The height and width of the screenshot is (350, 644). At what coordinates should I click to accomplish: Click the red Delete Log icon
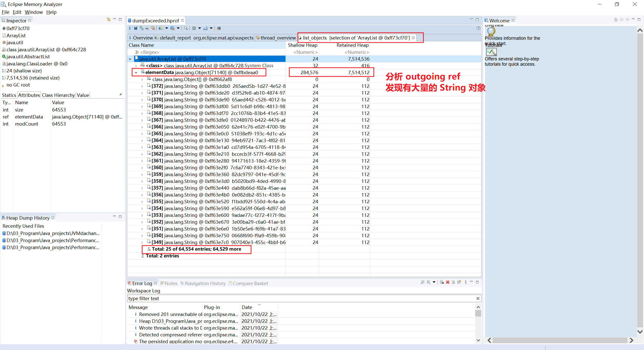448,282
